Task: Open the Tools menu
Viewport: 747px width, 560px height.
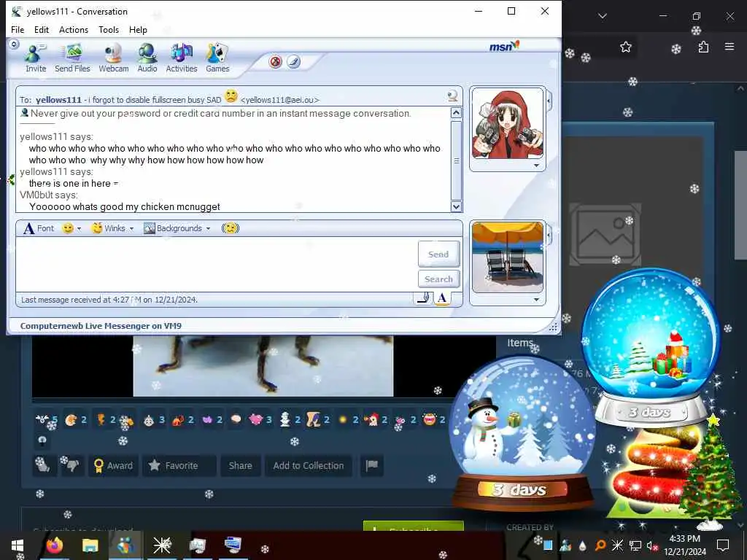Action: 109,29
